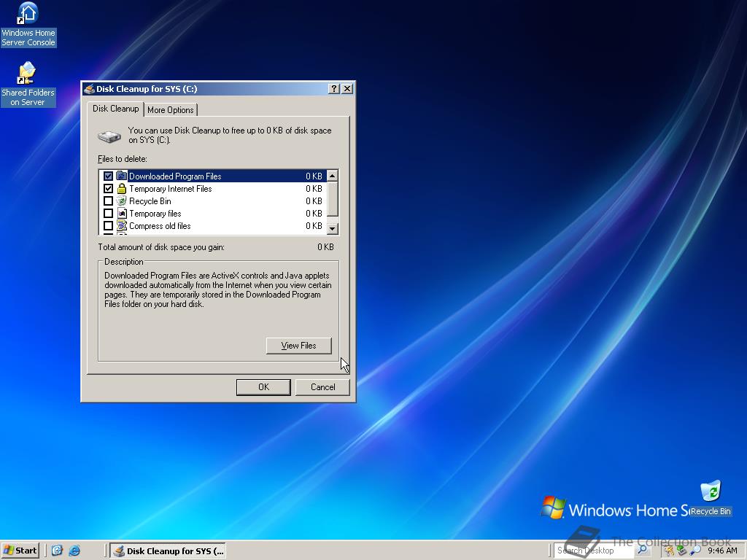The image size is (747, 560).
Task: Select the 'Temporary files' list row text
Action: 155,214
